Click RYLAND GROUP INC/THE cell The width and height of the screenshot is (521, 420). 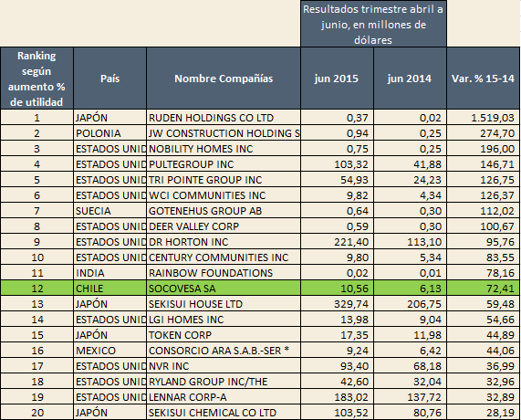[224, 382]
